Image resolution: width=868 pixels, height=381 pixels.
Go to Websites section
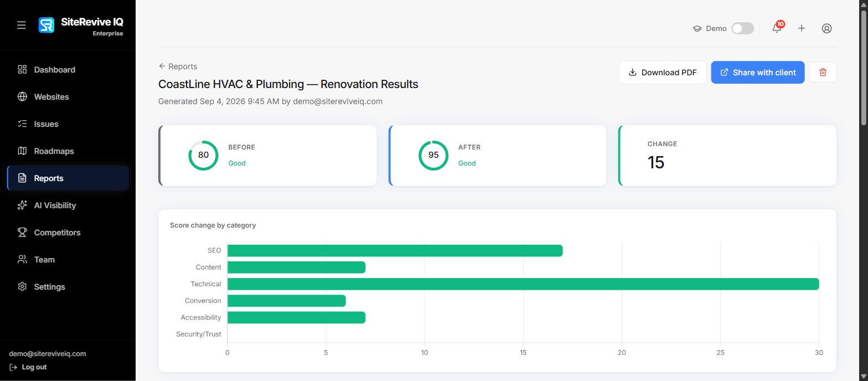pyautogui.click(x=68, y=96)
